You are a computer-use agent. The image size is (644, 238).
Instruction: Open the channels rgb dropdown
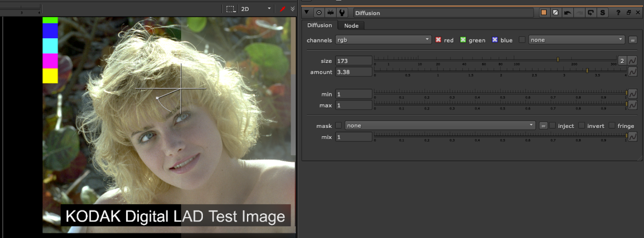(x=383, y=40)
